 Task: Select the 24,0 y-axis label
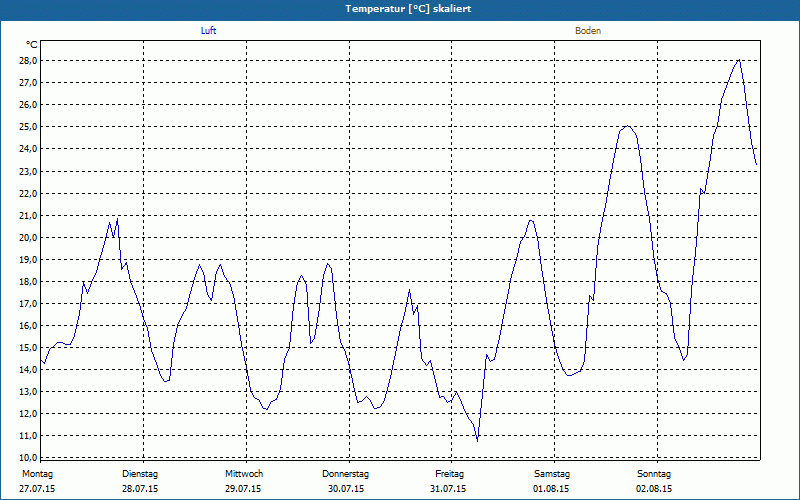click(x=28, y=149)
